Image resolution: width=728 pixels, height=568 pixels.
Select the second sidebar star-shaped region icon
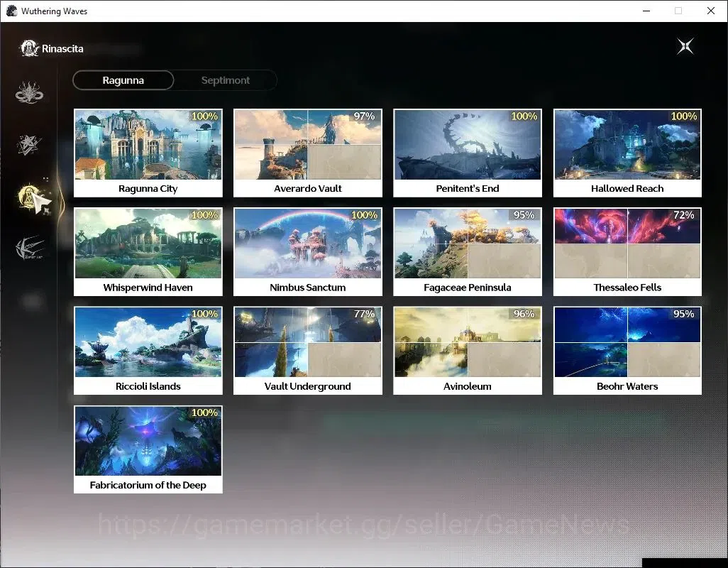29,144
